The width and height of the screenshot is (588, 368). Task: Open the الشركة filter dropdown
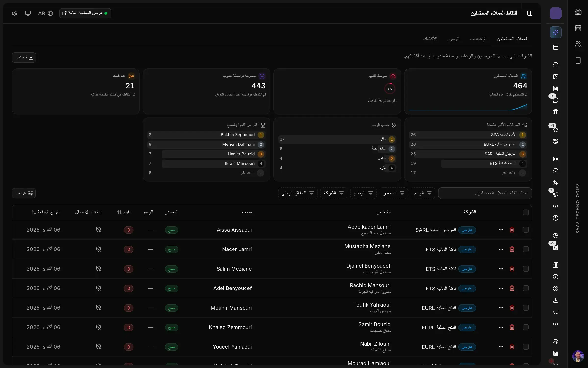pos(333,193)
